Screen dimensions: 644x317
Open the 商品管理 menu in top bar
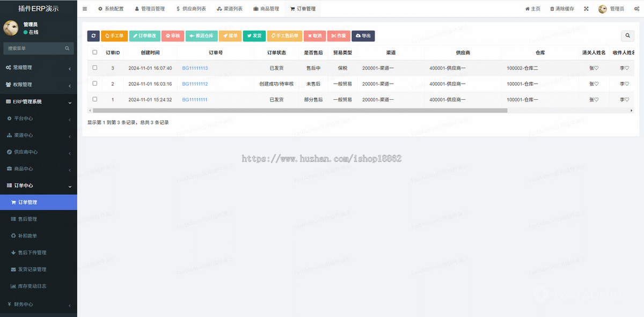tap(266, 9)
